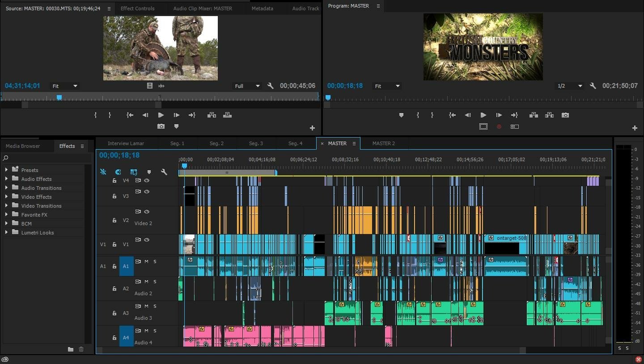Click Extract button in Program monitor

click(x=549, y=115)
